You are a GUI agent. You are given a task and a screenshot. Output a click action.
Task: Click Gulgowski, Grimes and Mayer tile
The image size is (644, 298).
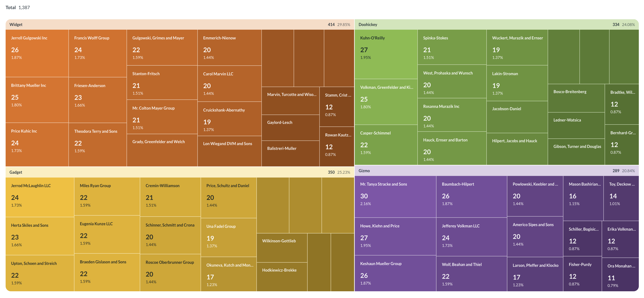point(162,48)
